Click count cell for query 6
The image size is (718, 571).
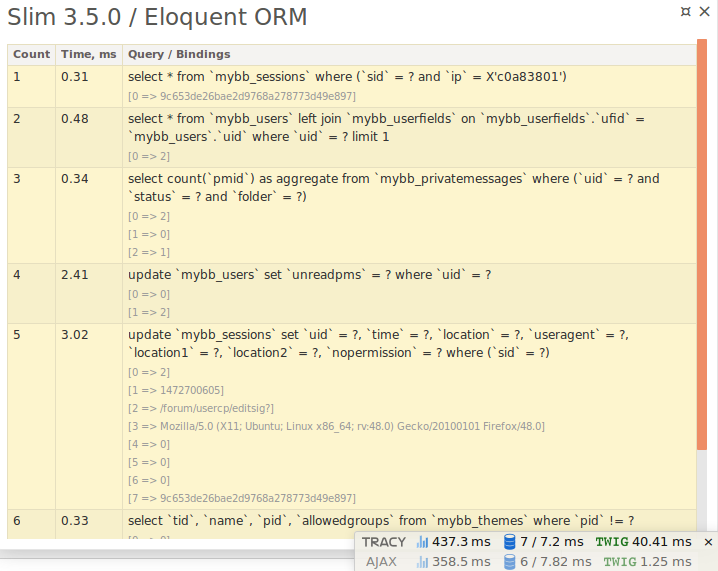click(x=31, y=524)
